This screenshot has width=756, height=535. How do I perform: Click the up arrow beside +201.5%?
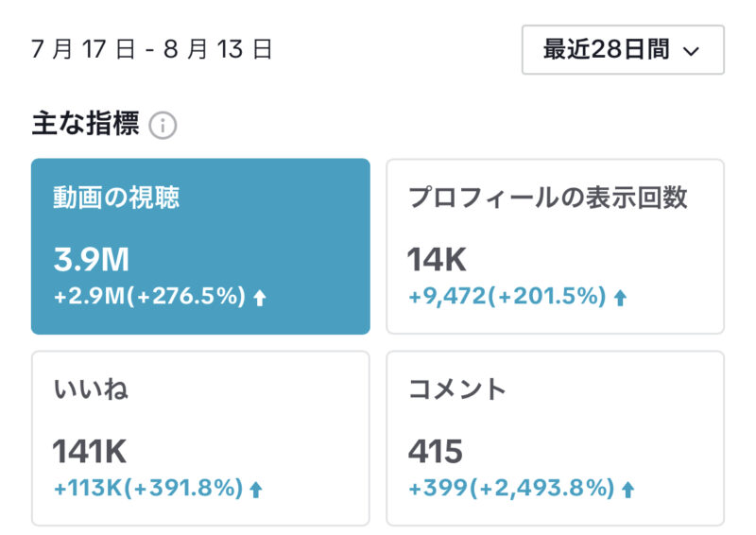(620, 298)
